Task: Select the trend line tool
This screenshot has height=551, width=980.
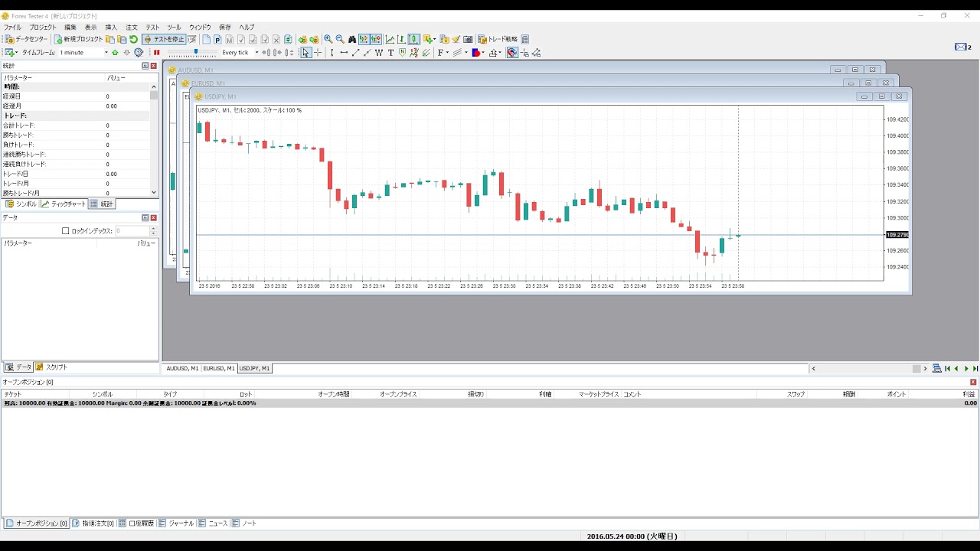Action: coord(355,53)
